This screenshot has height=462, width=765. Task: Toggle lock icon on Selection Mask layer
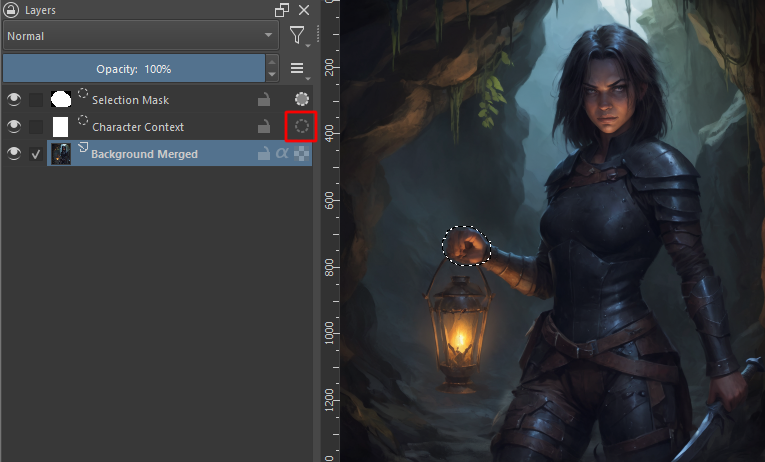[264, 99]
